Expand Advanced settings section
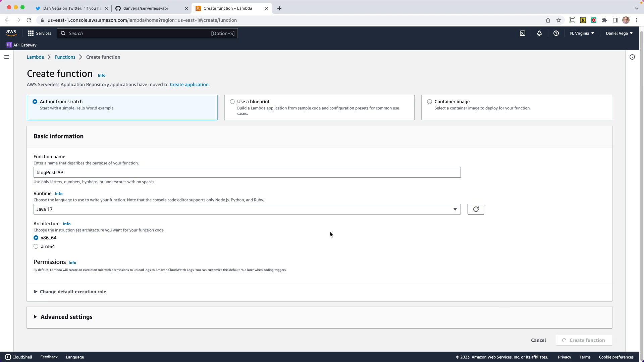This screenshot has height=362, width=644. coord(35,316)
